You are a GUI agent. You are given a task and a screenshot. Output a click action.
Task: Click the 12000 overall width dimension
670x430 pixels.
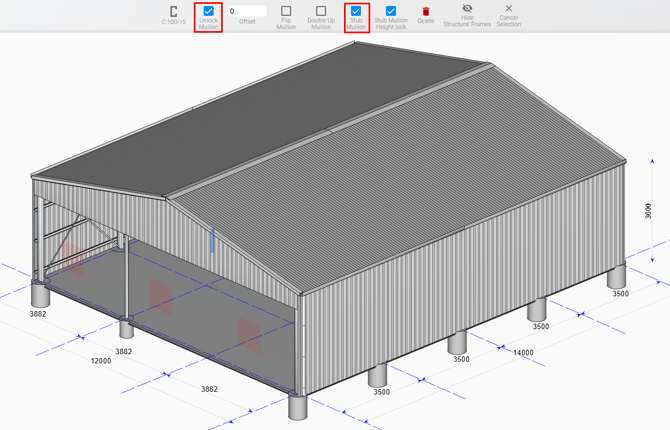pyautogui.click(x=101, y=361)
